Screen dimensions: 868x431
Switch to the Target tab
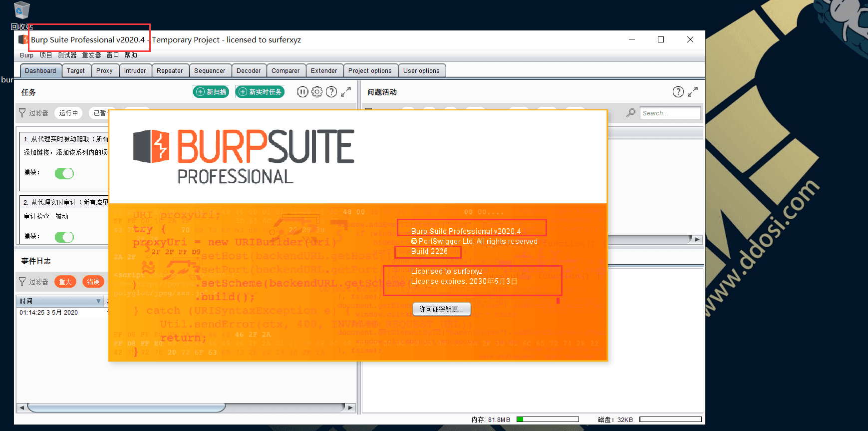pyautogui.click(x=76, y=71)
